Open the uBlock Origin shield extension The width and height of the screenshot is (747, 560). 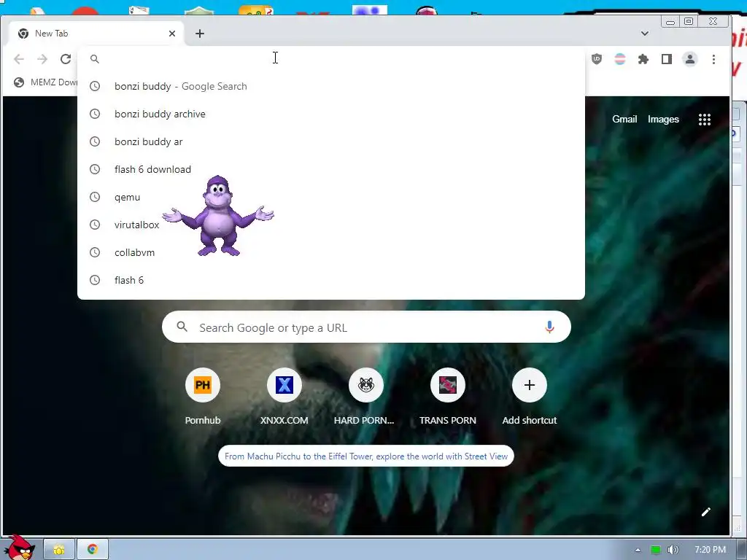(x=597, y=59)
